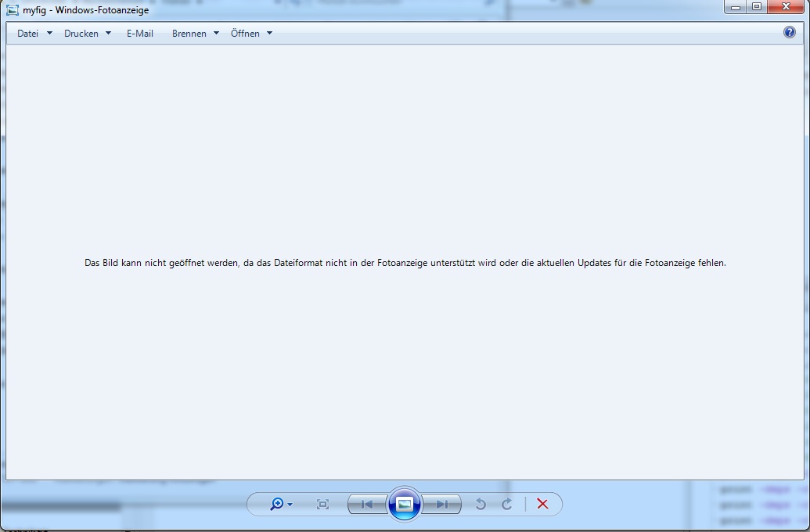This screenshot has height=532, width=810.
Task: Click the E-Mail toolbar button
Action: click(x=140, y=34)
